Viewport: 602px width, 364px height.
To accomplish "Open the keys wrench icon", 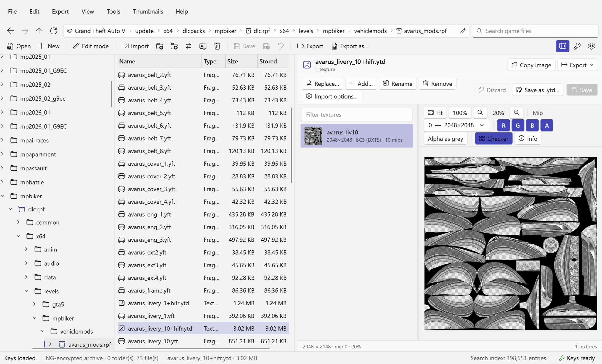I will pyautogui.click(x=577, y=46).
